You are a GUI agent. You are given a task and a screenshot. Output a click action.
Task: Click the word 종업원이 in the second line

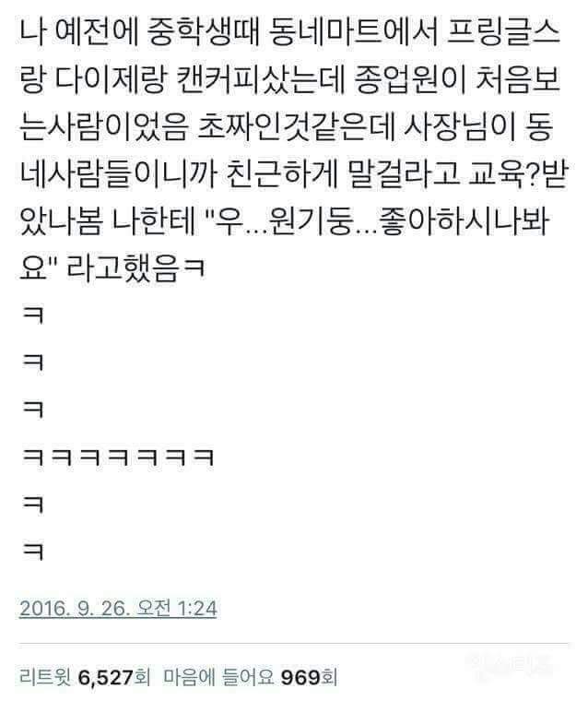tap(410, 80)
